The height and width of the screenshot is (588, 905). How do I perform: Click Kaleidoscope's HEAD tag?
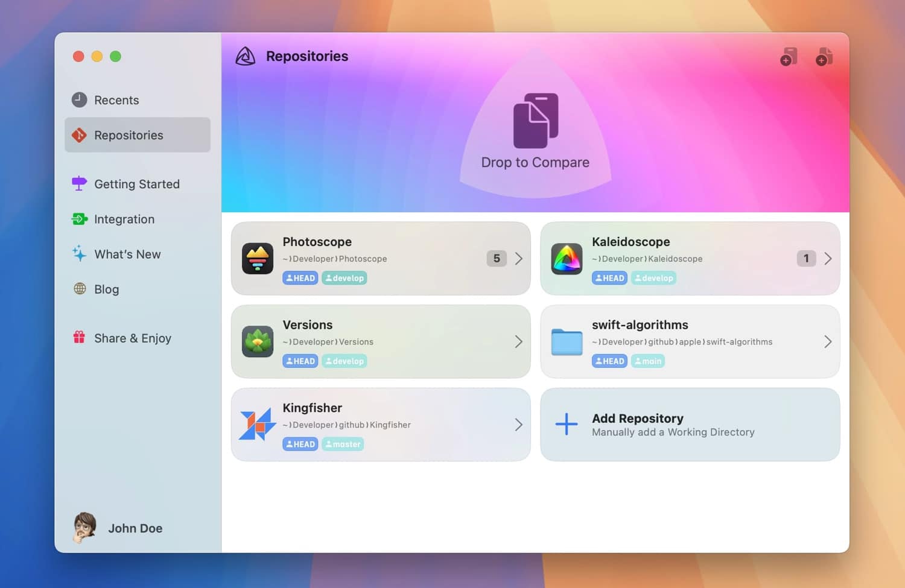tap(609, 278)
